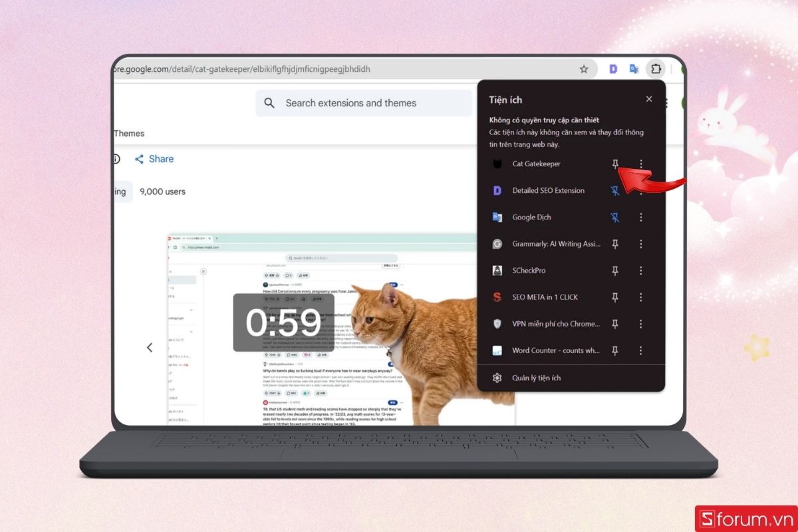Open more options for SCheckPro
The width and height of the screenshot is (798, 532).
(x=641, y=271)
